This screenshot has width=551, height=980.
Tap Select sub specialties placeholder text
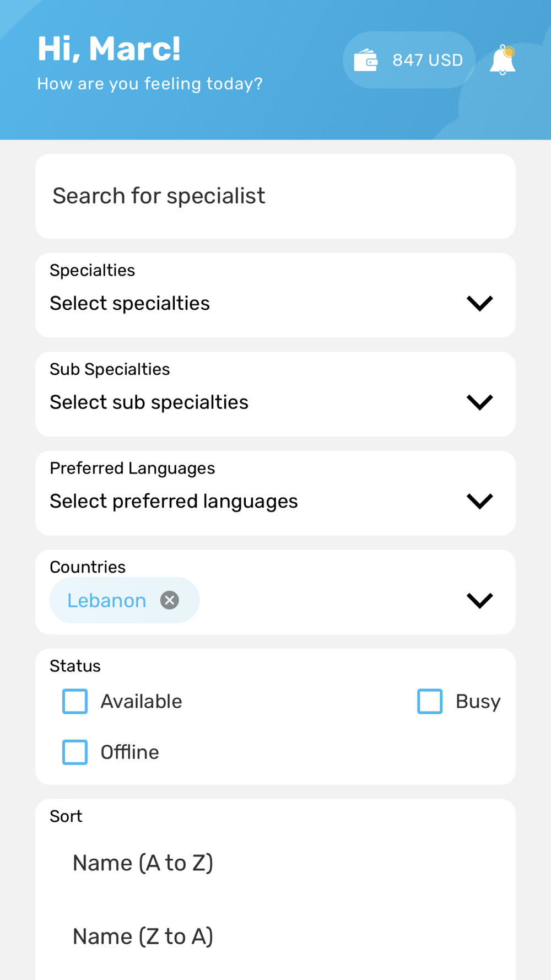[x=149, y=402]
